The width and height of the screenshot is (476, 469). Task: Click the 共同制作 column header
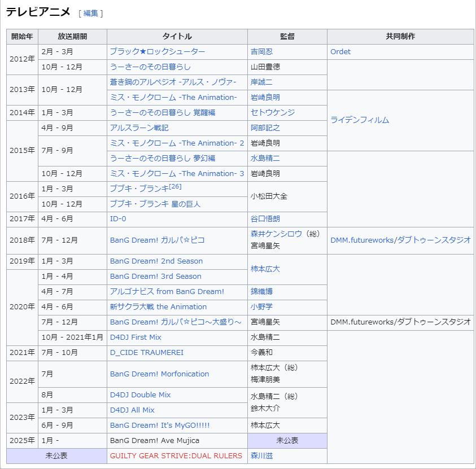pos(400,37)
